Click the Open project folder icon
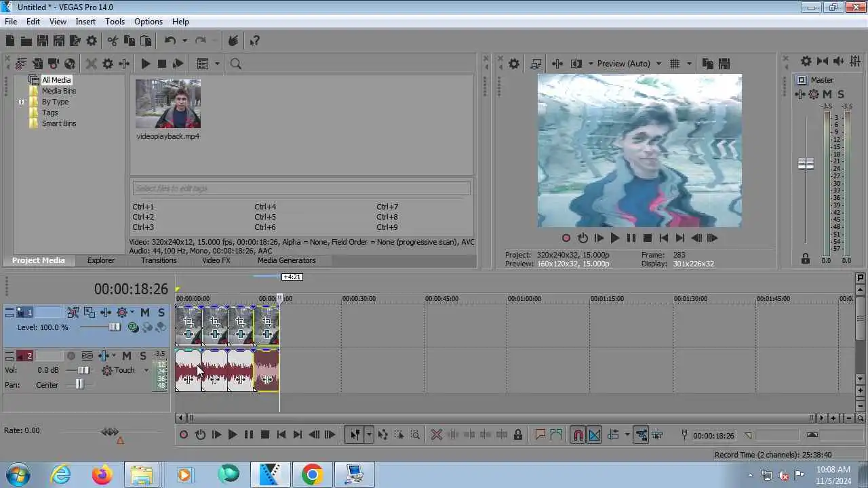The height and width of the screenshot is (488, 868). [26, 41]
